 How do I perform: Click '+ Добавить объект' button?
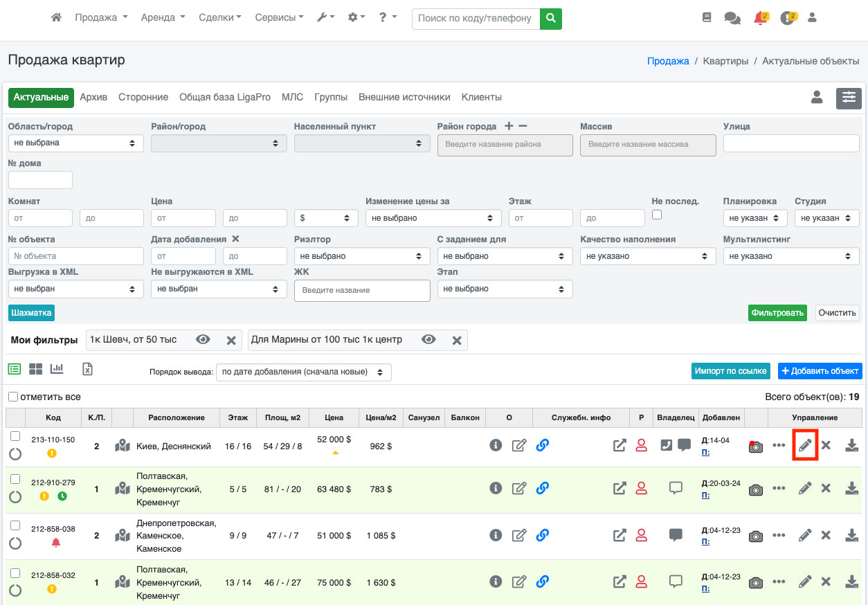(x=820, y=371)
